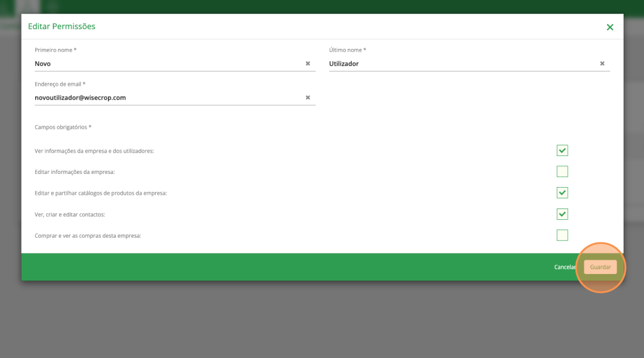This screenshot has width=644, height=358.
Task: Focus the Primeiro nome input containing 'Novo'
Action: pyautogui.click(x=167, y=64)
